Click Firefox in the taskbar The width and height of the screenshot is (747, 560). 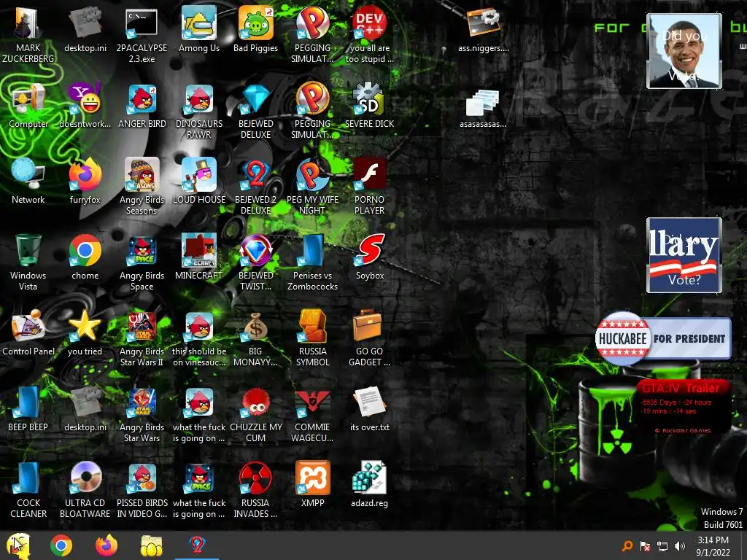click(x=106, y=545)
